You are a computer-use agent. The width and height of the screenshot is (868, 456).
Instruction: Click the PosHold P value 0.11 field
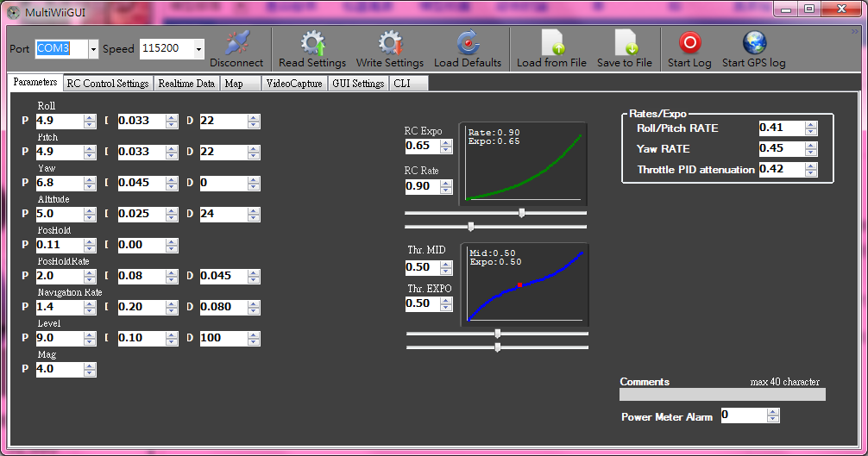[x=60, y=245]
